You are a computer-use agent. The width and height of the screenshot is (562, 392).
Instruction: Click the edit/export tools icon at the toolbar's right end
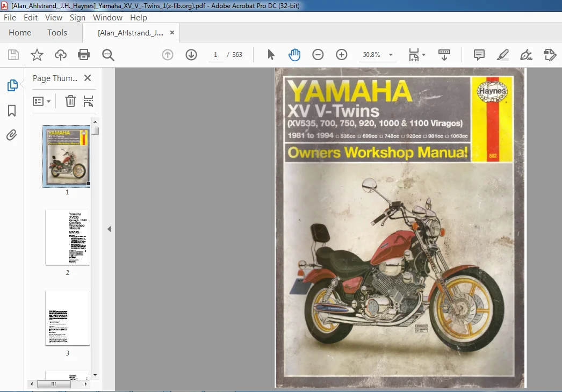click(x=550, y=55)
